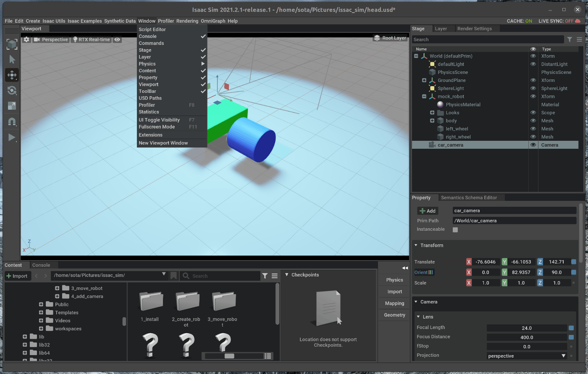Select the arrow Select tool
This screenshot has height=374, width=588.
(12, 59)
